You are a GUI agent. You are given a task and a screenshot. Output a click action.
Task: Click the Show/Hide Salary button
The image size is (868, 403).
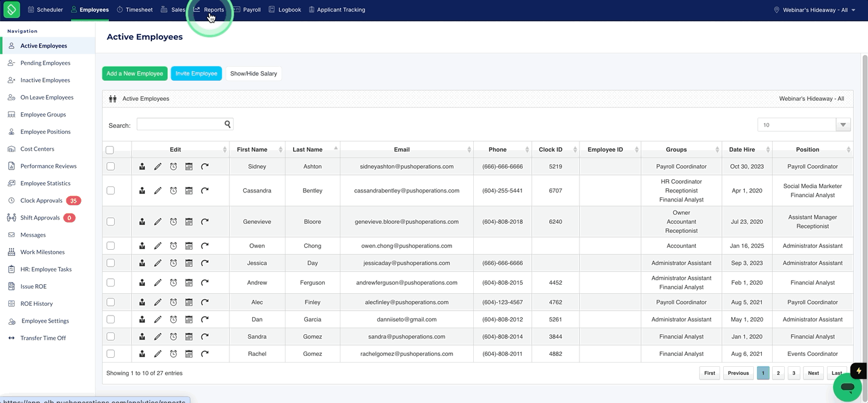254,74
